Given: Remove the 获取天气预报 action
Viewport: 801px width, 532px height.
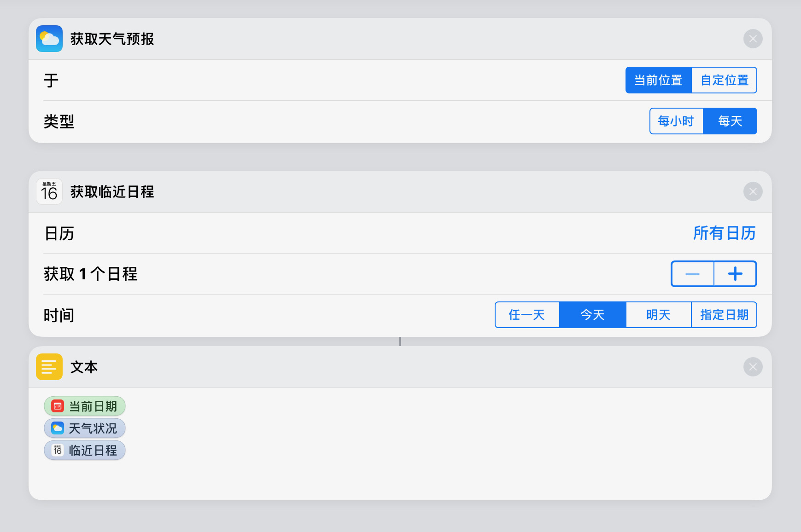Looking at the screenshot, I should (753, 39).
